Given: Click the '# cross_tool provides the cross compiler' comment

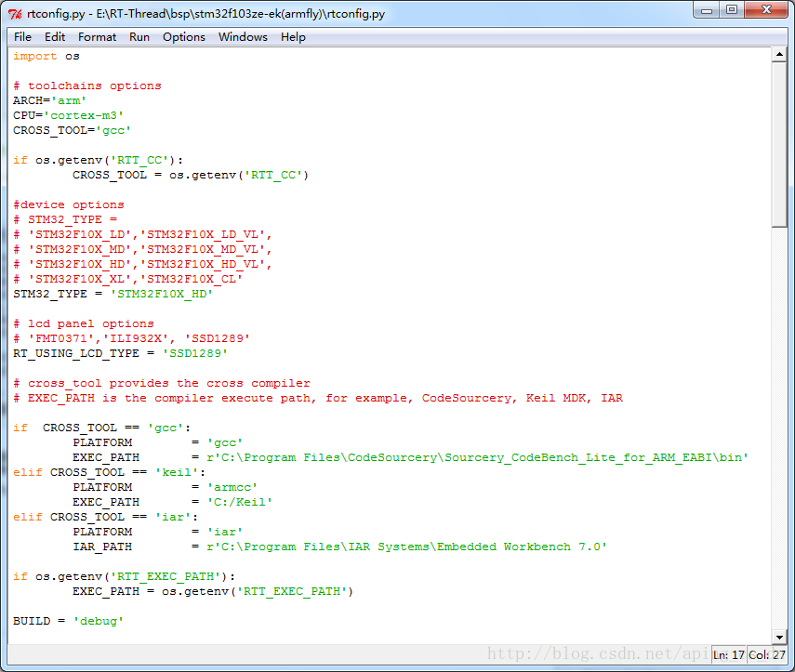Looking at the screenshot, I should tap(161, 383).
